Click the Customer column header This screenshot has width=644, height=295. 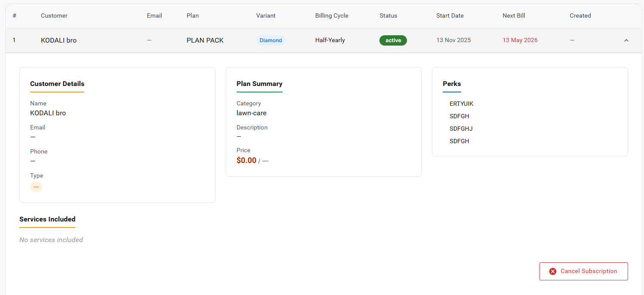point(54,15)
